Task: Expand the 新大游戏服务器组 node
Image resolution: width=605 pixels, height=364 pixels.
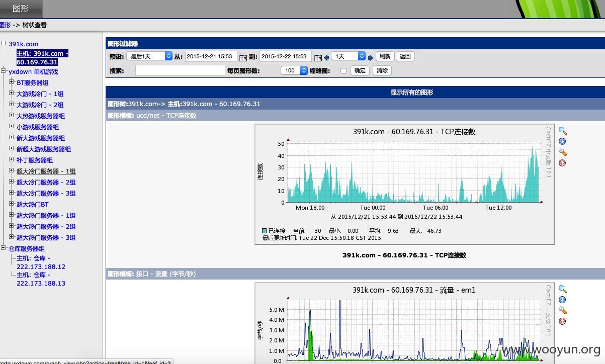Action: (x=11, y=137)
